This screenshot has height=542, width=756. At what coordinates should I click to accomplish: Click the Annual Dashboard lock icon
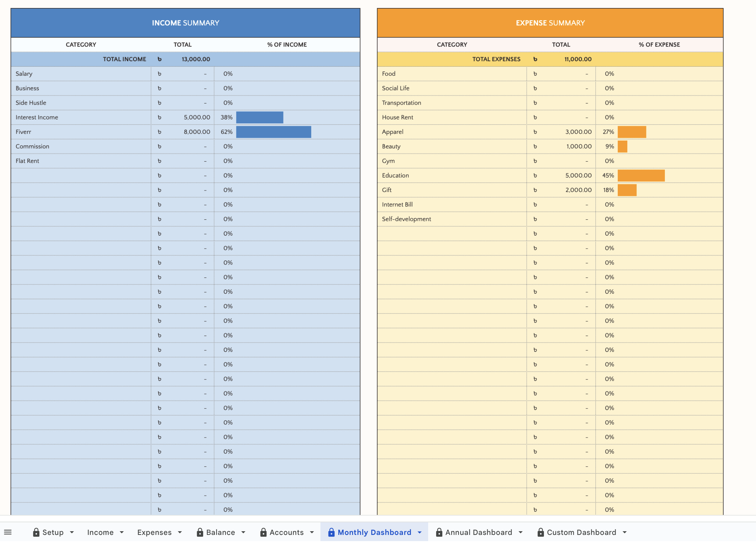439,532
